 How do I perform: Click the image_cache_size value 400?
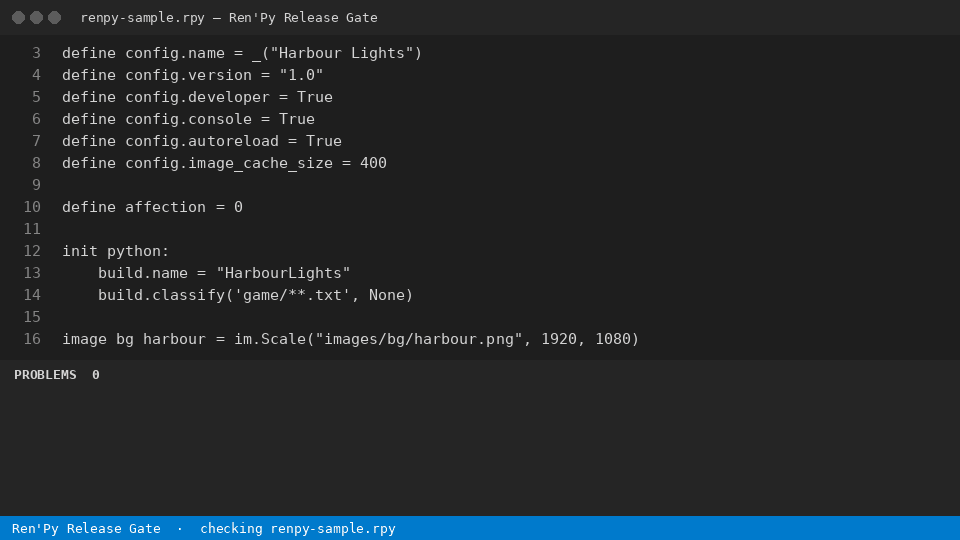pos(373,163)
